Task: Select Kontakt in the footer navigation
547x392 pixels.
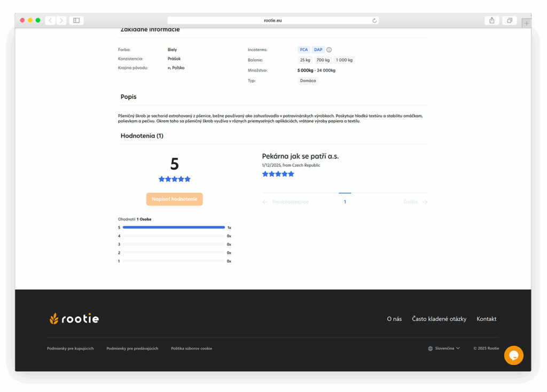Action: pos(486,318)
